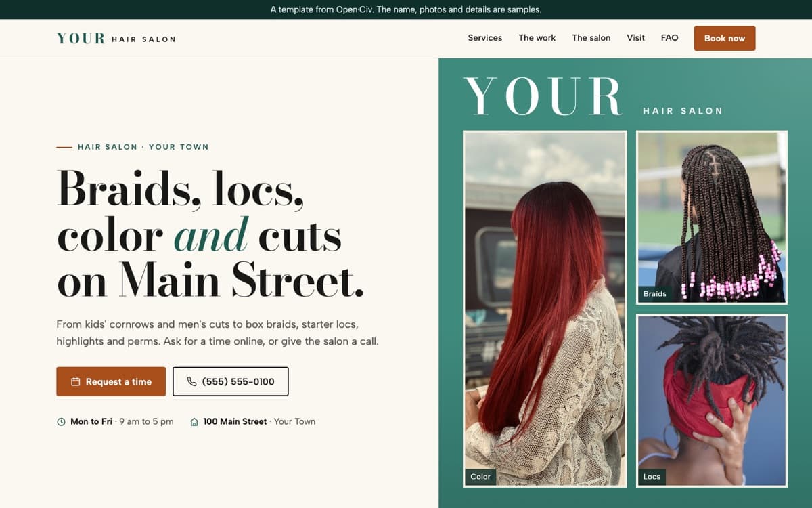This screenshot has width=812, height=508.
Task: Click the phone icon beside (555) 555-0100
Action: tap(191, 382)
